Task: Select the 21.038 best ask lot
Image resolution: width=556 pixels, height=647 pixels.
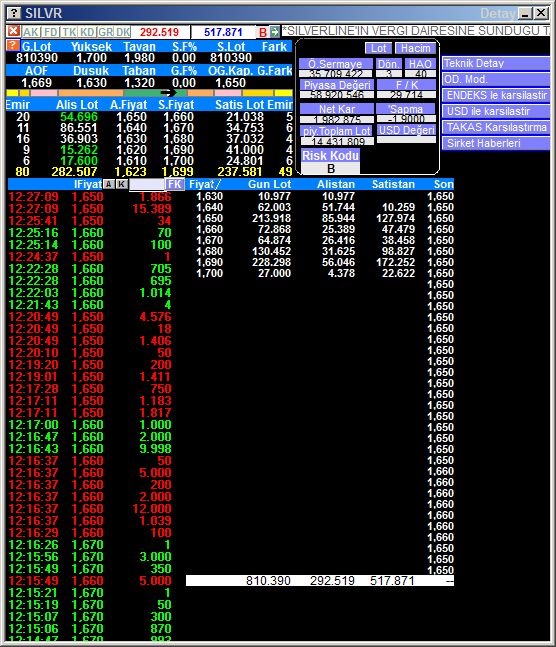Action: (x=245, y=117)
